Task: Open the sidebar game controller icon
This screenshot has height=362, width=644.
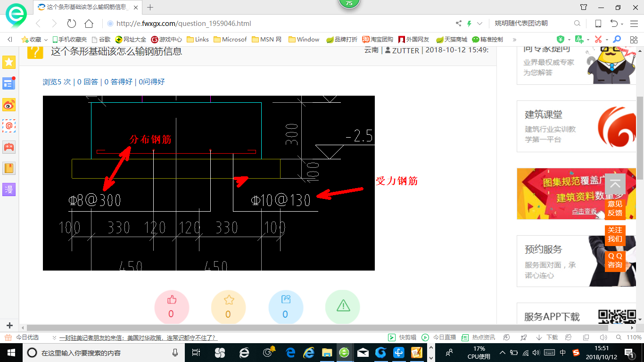Action: pos(9,147)
